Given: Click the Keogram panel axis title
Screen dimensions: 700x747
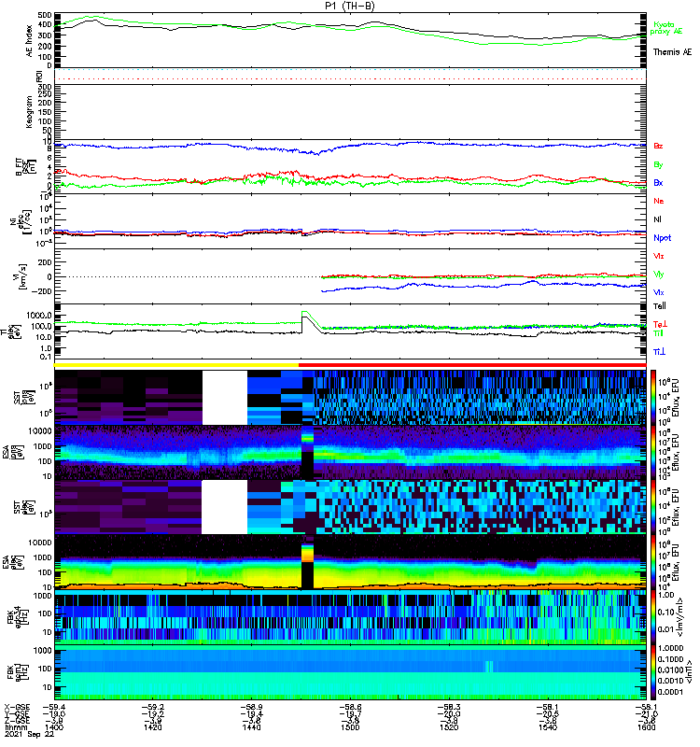Looking at the screenshot, I should [29, 111].
